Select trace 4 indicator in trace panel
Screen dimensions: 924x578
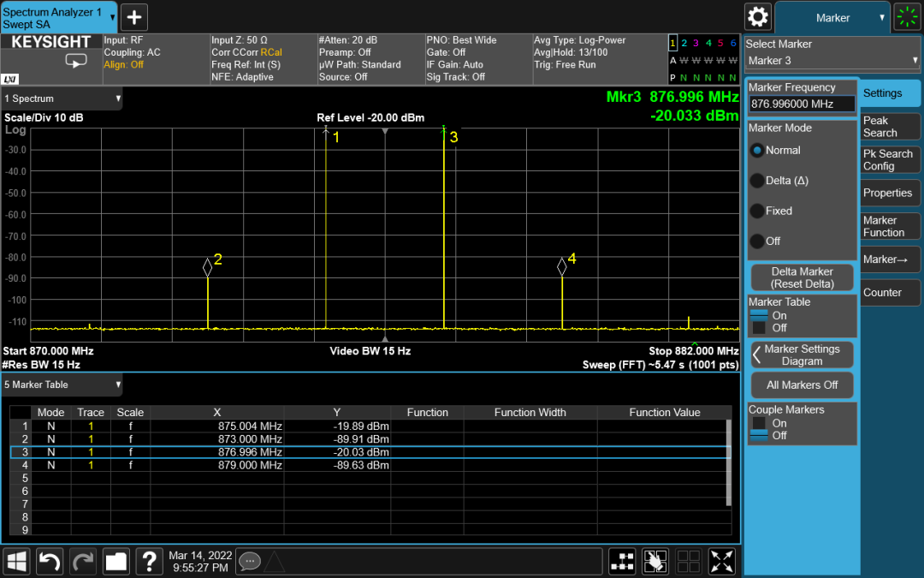[x=708, y=43]
